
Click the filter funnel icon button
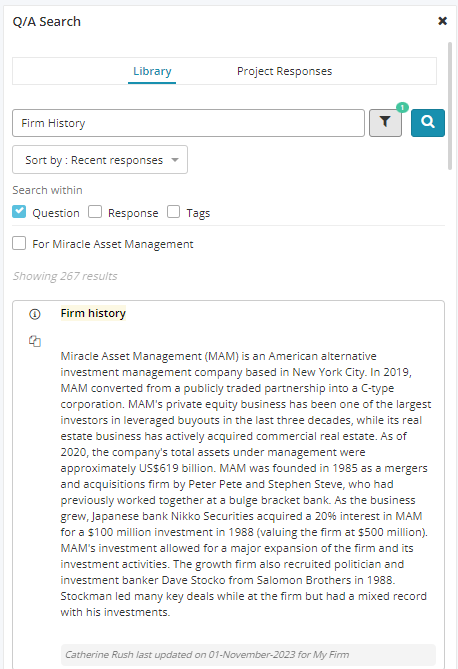coord(385,123)
